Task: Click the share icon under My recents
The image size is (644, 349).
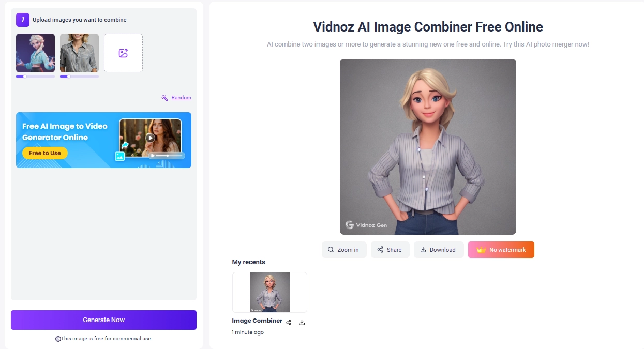Action: coord(289,322)
